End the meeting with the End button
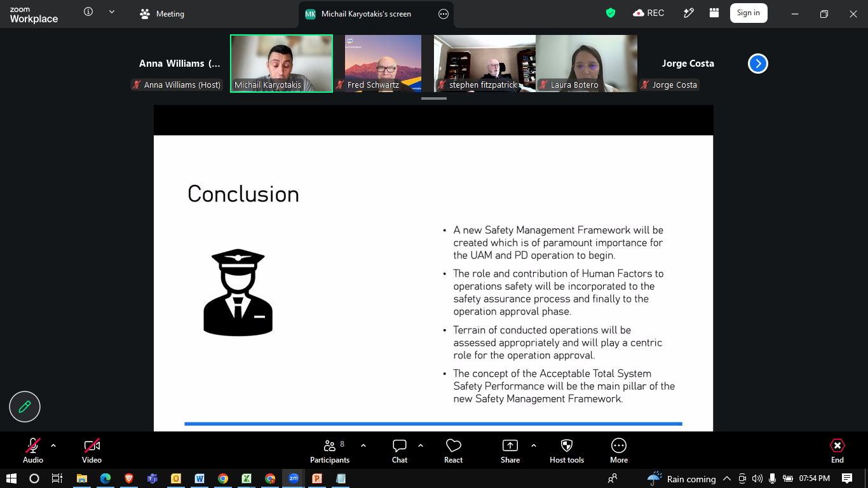 [x=837, y=451]
